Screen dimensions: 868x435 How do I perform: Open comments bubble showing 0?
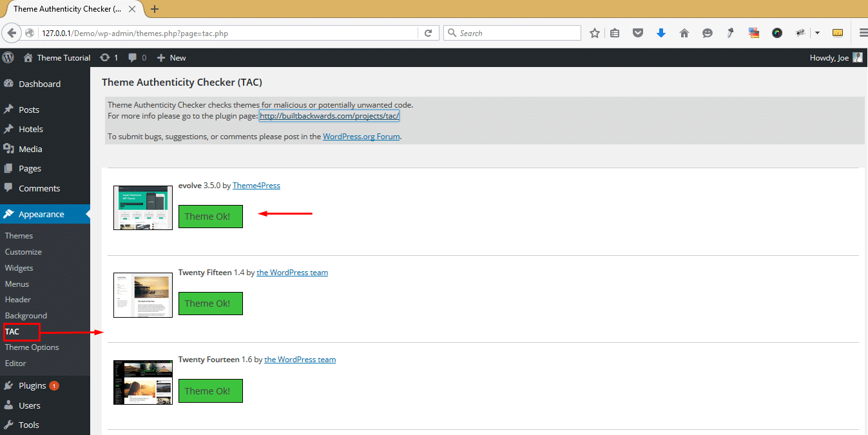coord(137,57)
